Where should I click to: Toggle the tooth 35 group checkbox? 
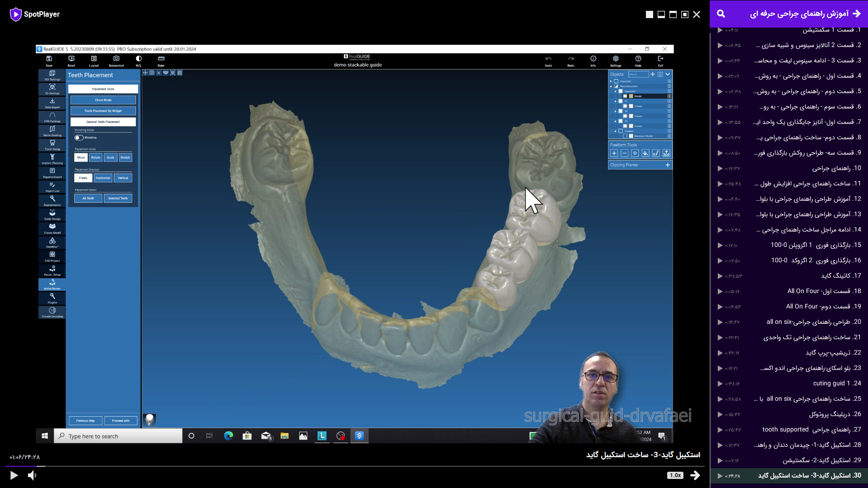coord(621,121)
